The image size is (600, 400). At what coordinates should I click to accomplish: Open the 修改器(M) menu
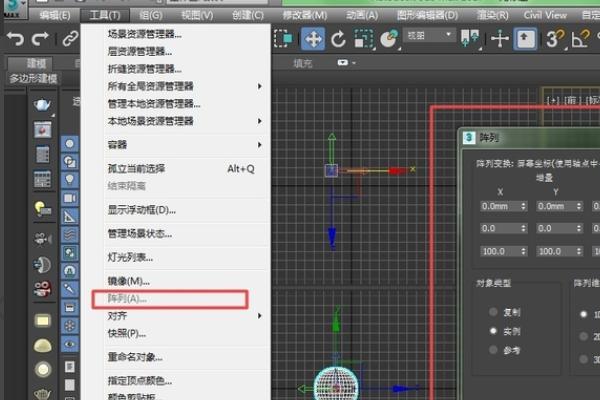(305, 15)
